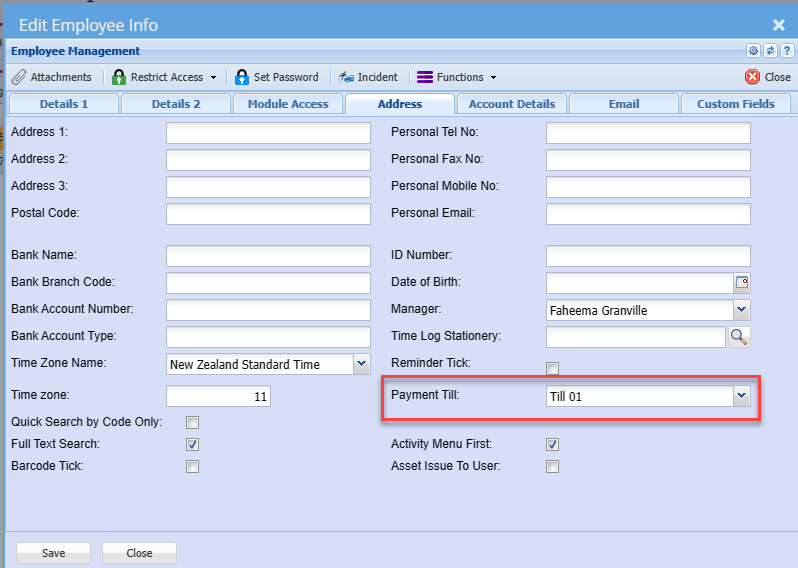Expand the Functions dropdown arrow
Image resolution: width=798 pixels, height=568 pixels.
[493, 77]
